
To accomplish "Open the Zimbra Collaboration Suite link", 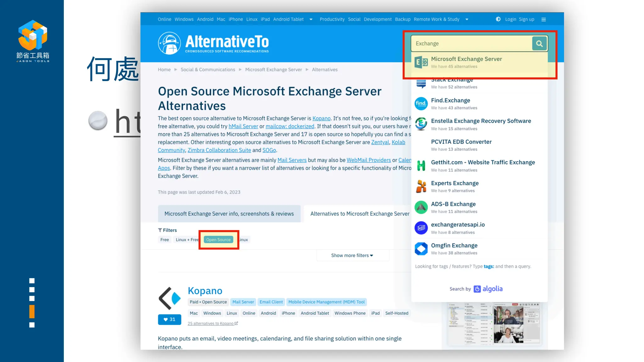I will click(x=219, y=150).
